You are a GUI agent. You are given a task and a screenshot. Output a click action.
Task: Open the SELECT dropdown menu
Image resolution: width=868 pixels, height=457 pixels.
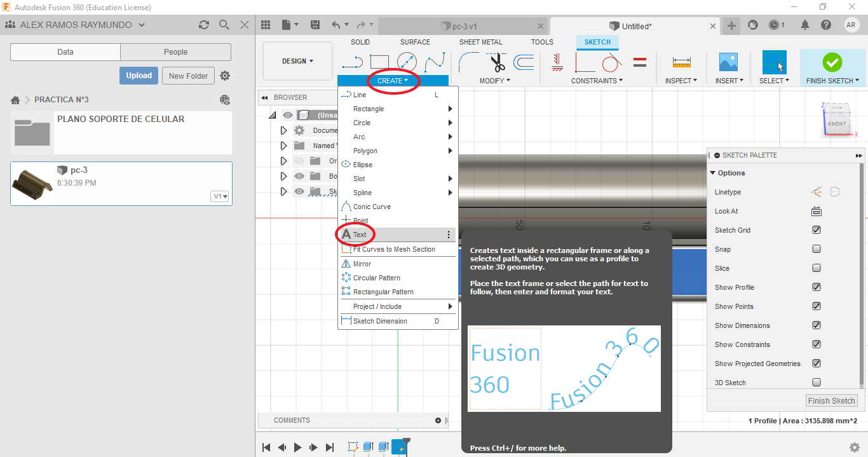[x=774, y=81]
